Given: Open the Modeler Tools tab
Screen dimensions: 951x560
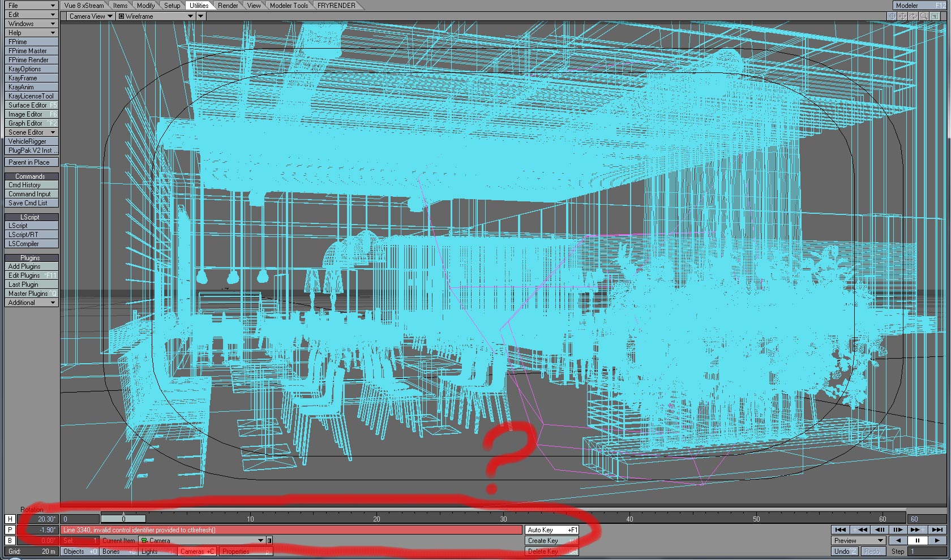Looking at the screenshot, I should tap(289, 6).
